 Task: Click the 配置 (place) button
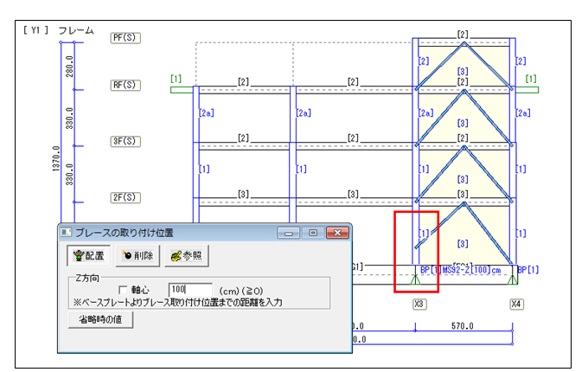(x=88, y=256)
